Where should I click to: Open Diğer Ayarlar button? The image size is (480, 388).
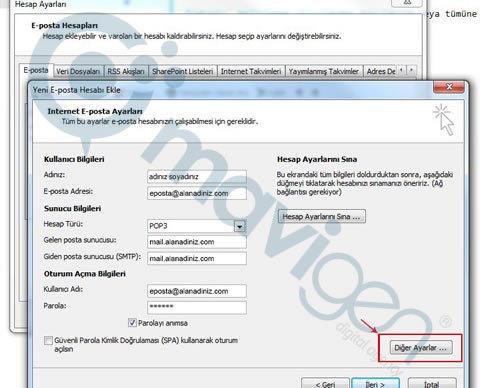click(421, 348)
